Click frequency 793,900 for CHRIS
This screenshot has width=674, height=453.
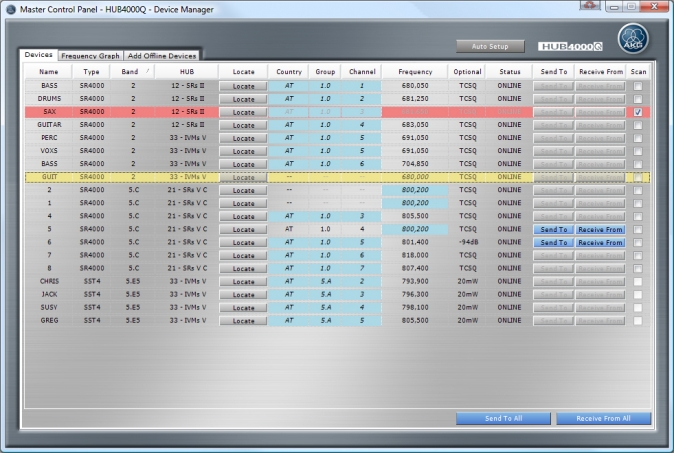point(415,281)
